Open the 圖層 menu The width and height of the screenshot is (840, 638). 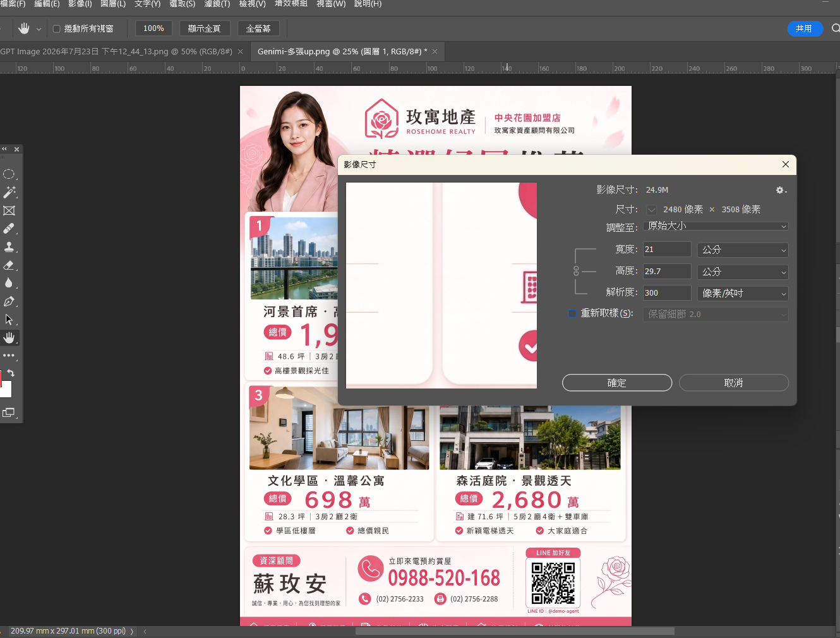113,4
